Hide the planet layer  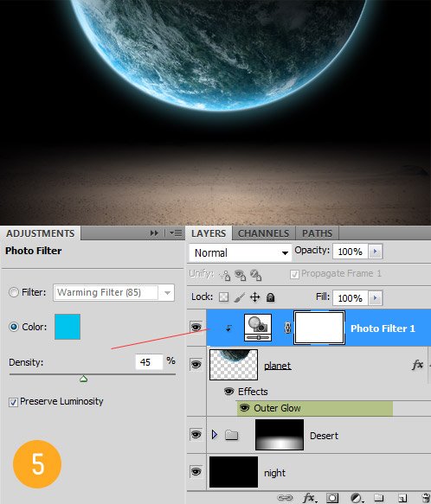196,365
